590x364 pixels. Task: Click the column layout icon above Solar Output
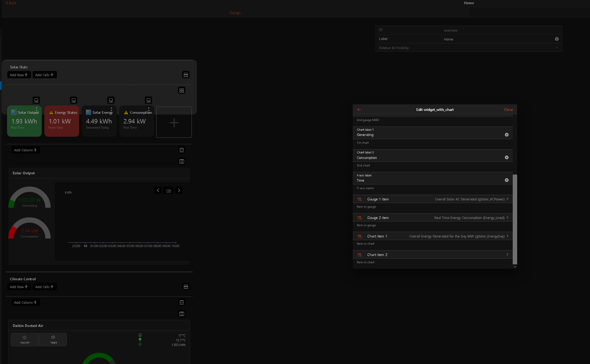click(181, 161)
